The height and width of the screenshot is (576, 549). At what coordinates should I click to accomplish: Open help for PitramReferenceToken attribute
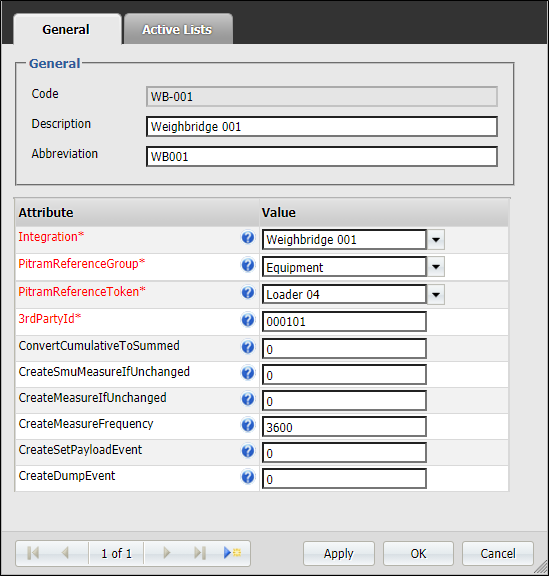[248, 292]
